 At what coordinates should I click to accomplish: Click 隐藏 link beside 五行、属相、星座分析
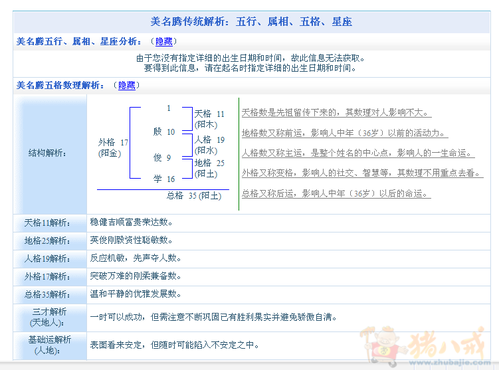pyautogui.click(x=164, y=42)
